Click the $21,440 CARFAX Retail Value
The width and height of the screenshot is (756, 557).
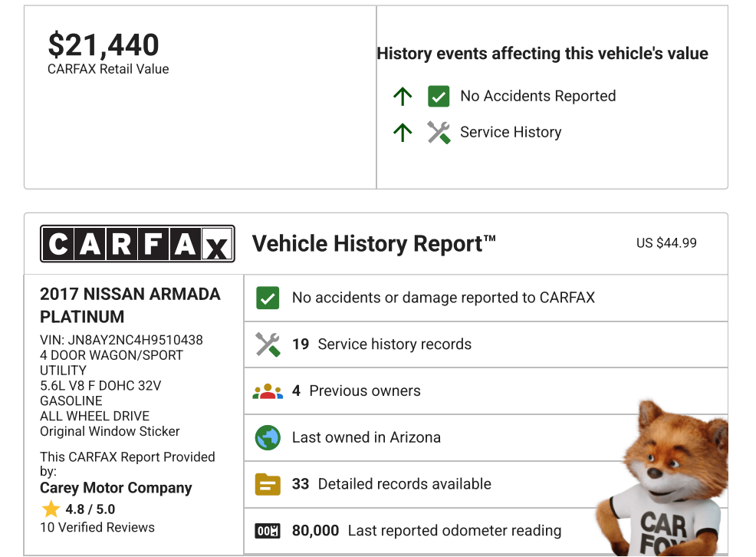(x=104, y=46)
